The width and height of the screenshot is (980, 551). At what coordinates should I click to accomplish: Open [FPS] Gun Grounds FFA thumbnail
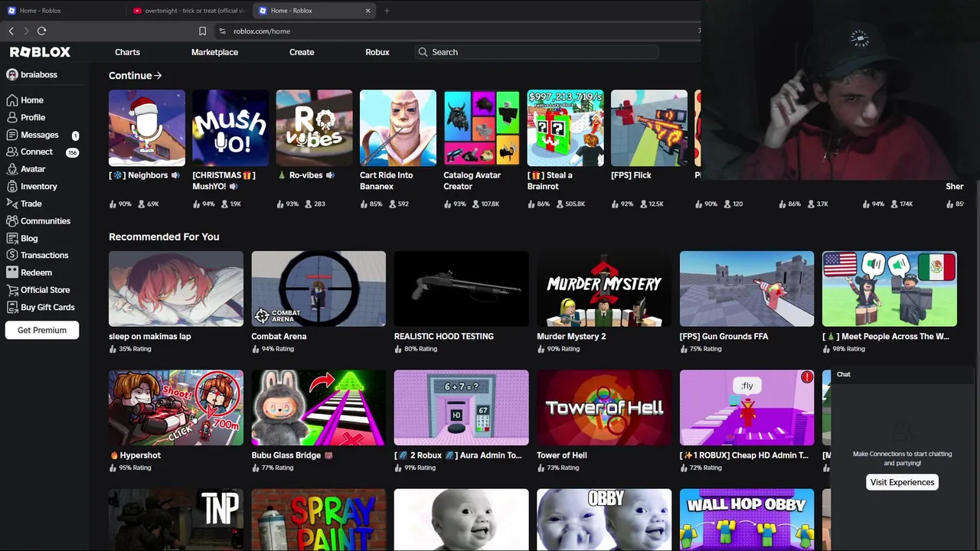pos(746,289)
